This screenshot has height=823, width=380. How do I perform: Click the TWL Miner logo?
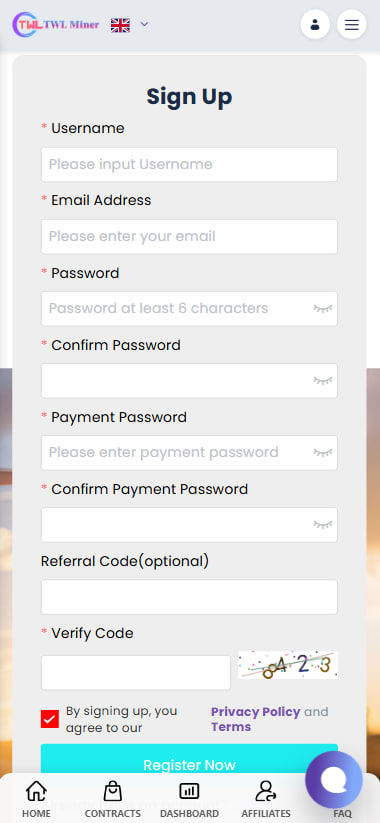point(56,24)
